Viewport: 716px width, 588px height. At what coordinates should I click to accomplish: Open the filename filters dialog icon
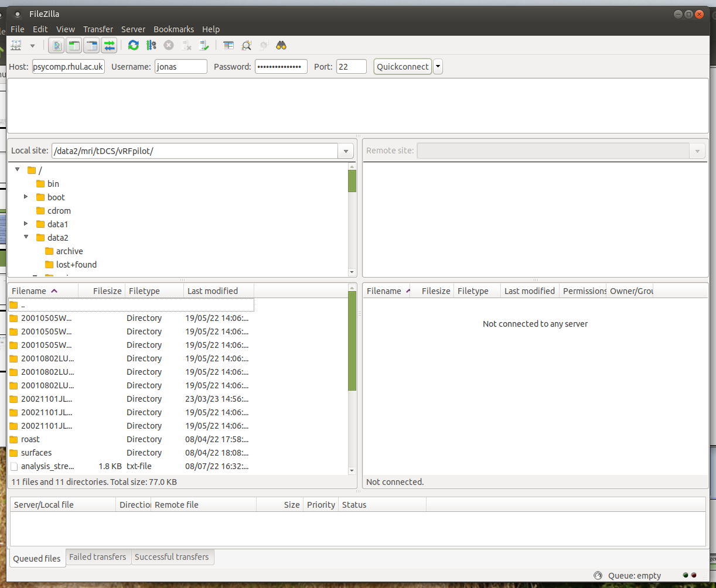(x=229, y=45)
